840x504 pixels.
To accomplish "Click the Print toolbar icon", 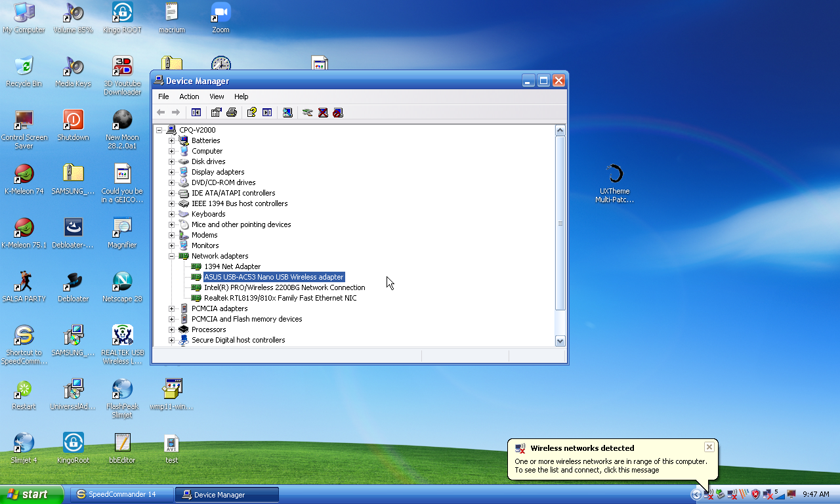I will 231,112.
